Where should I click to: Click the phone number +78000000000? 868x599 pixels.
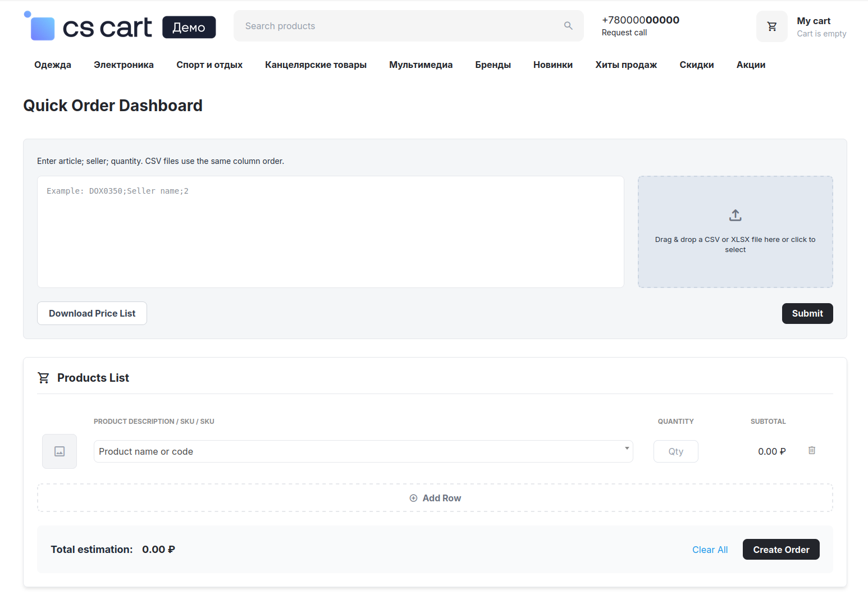641,20
